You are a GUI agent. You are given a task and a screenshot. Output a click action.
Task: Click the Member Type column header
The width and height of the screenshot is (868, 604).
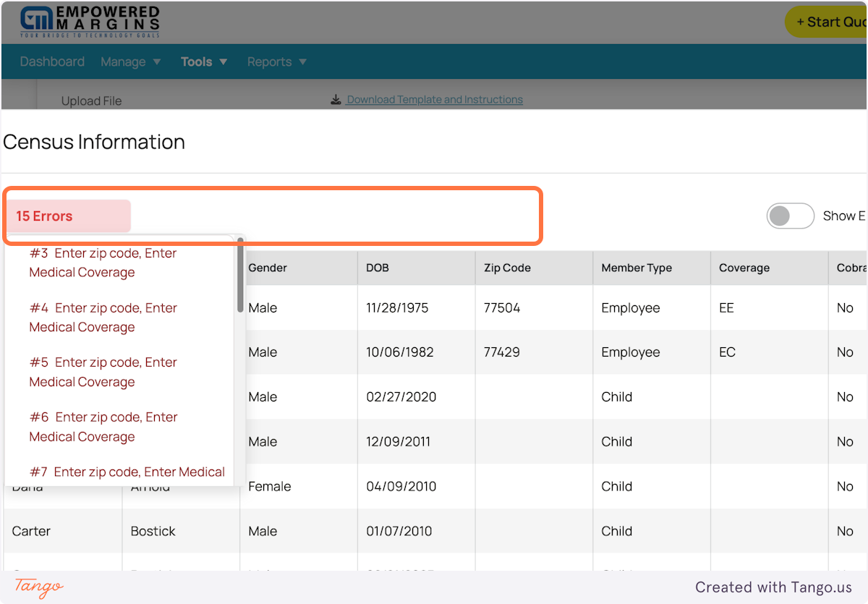[637, 268]
